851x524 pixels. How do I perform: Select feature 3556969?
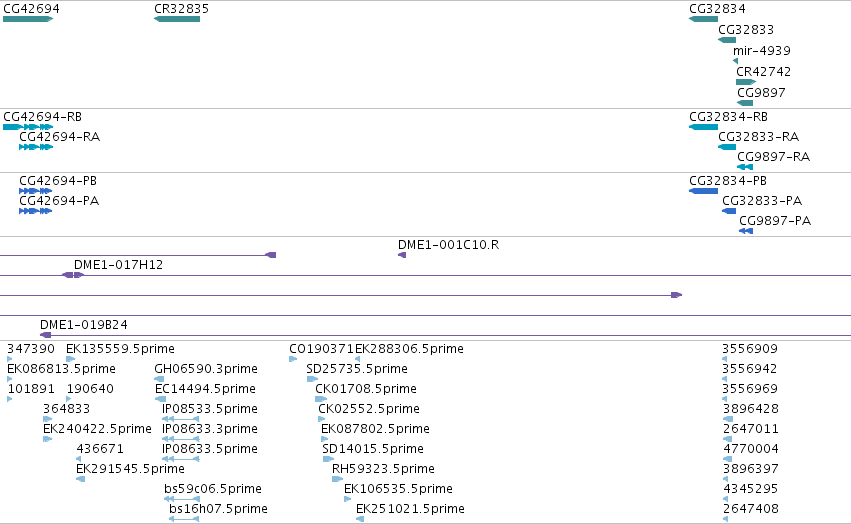725,399
